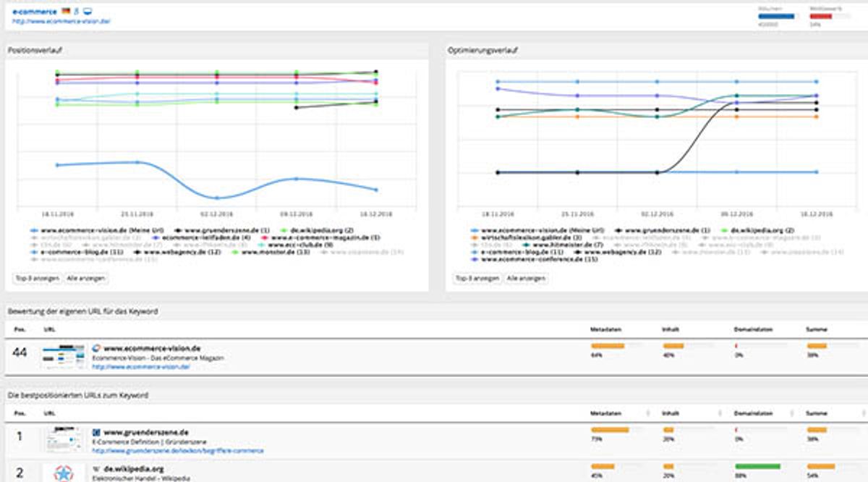Image resolution: width=868 pixels, height=482 pixels.
Task: Click the Wikipedia favicon in position 2
Action: [97, 469]
